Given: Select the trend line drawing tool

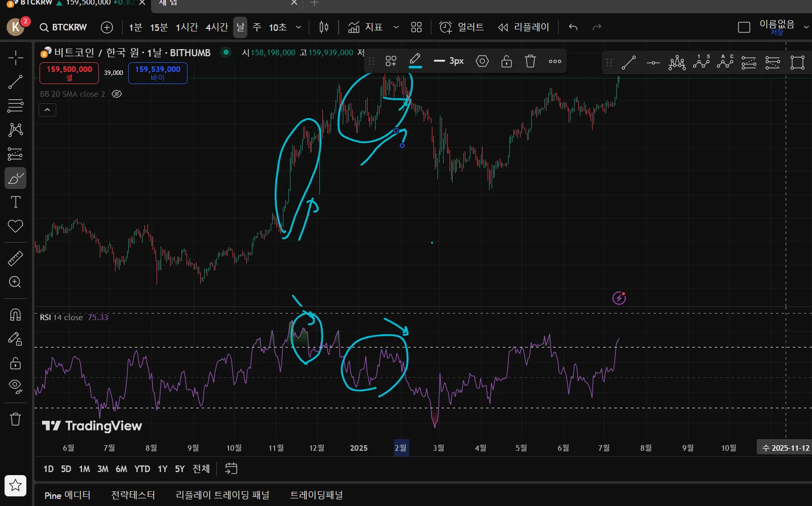Looking at the screenshot, I should coord(16,82).
